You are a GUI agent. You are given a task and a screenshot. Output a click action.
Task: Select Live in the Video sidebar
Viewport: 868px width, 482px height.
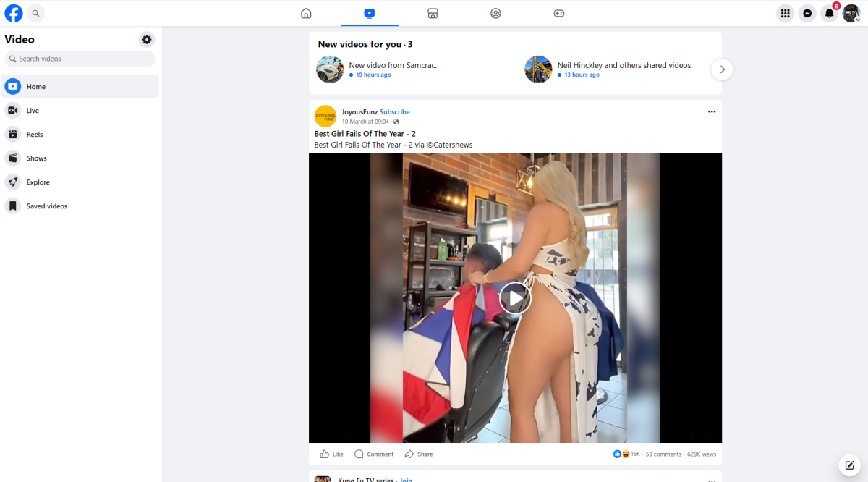80,111
